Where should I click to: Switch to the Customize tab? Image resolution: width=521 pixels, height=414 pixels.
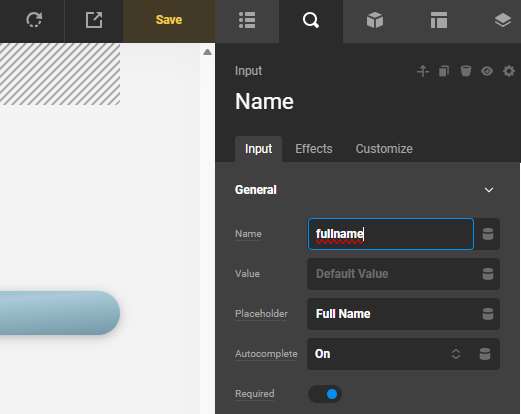coord(384,149)
